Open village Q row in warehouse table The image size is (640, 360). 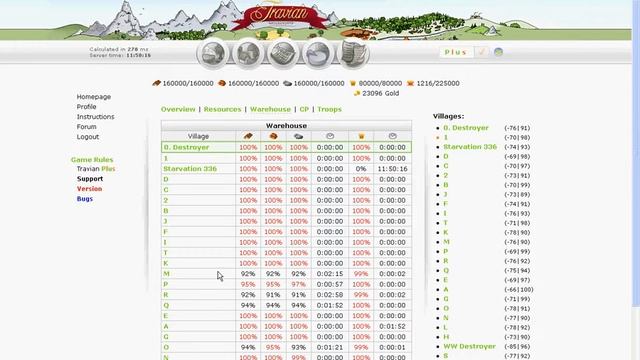point(166,305)
